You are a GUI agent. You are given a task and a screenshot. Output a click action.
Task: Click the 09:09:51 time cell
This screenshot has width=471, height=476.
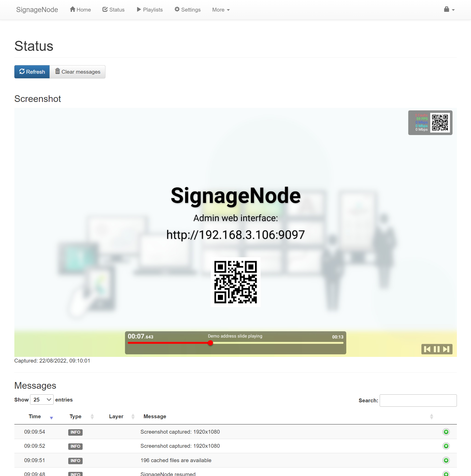35,460
